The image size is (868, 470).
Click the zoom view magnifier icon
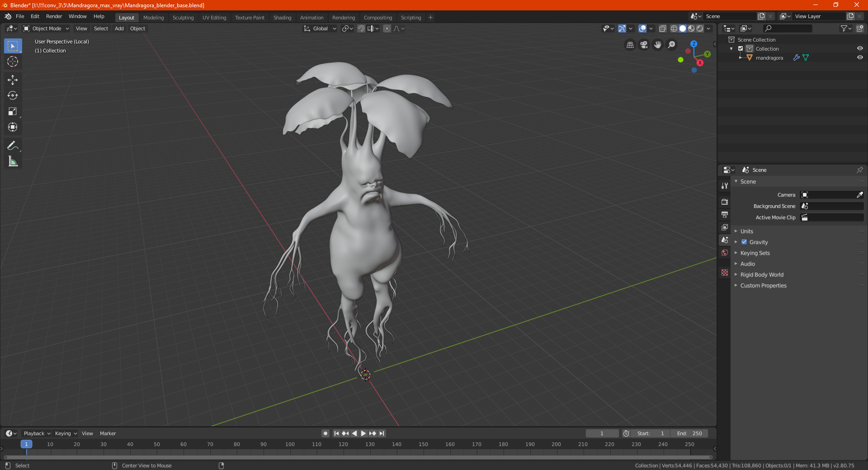(672, 45)
